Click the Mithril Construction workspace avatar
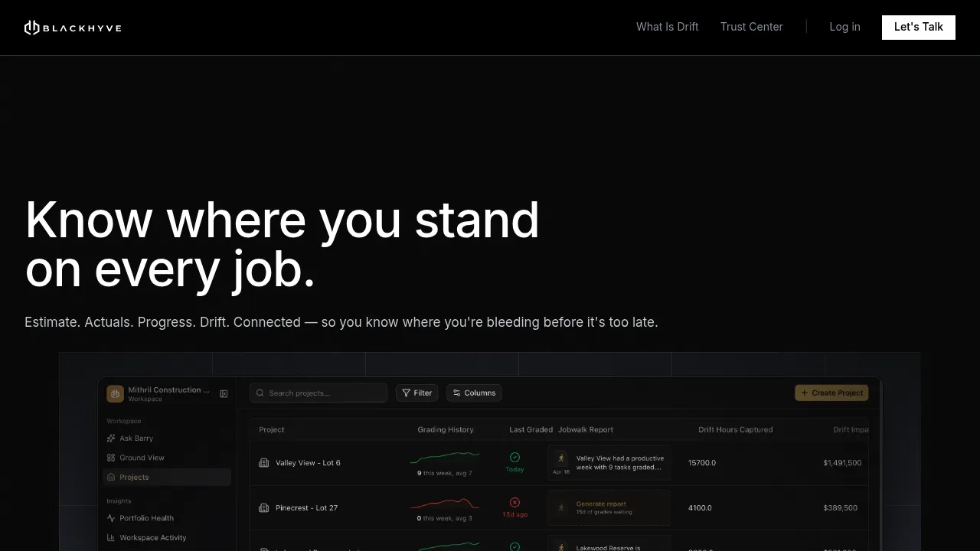This screenshot has width=980, height=551. pyautogui.click(x=116, y=393)
